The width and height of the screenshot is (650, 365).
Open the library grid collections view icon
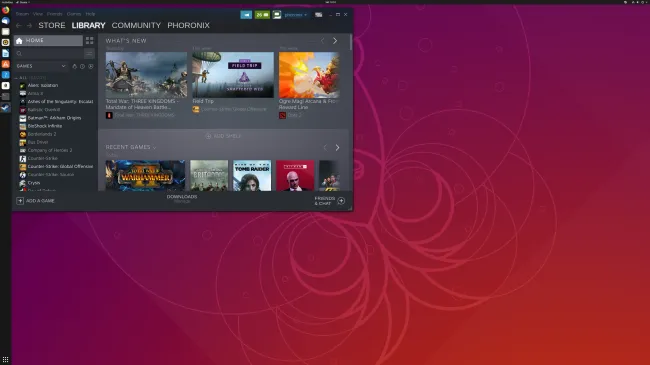point(90,40)
